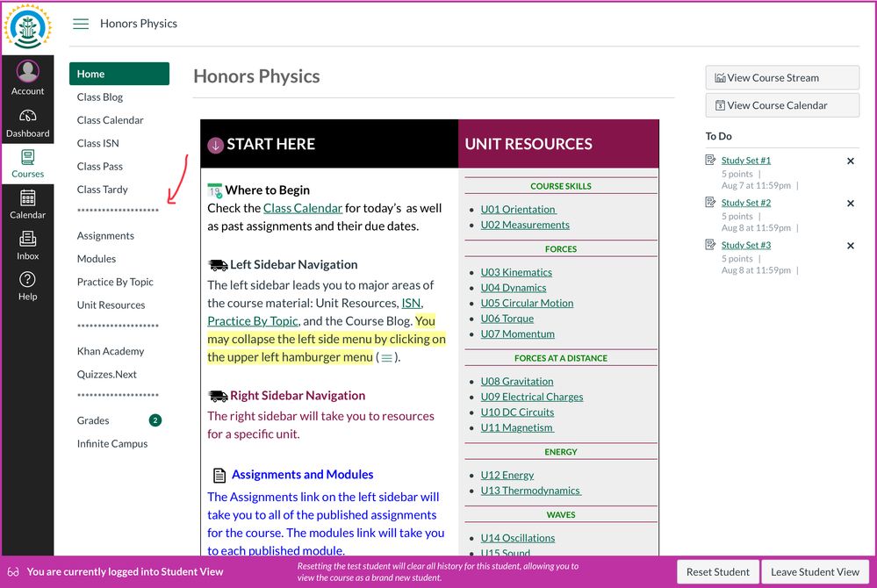Click the View Course Calendar button

(781, 105)
